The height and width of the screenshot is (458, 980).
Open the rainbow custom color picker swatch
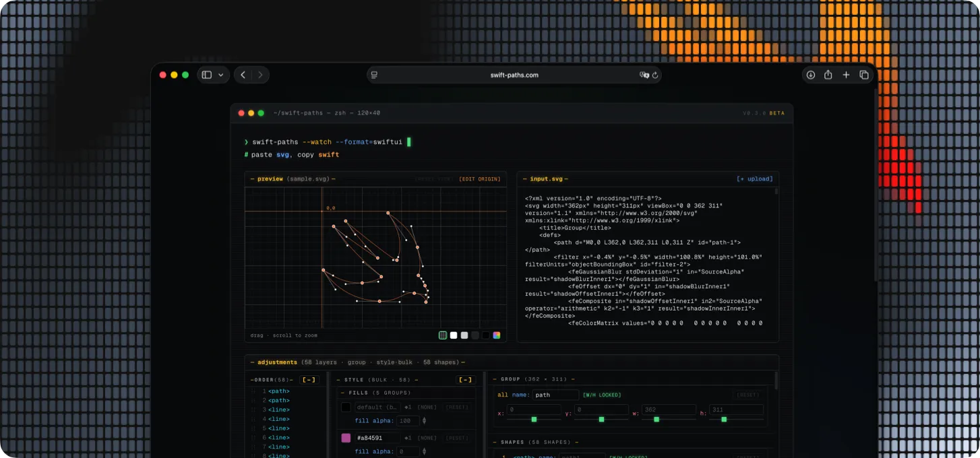click(x=497, y=335)
